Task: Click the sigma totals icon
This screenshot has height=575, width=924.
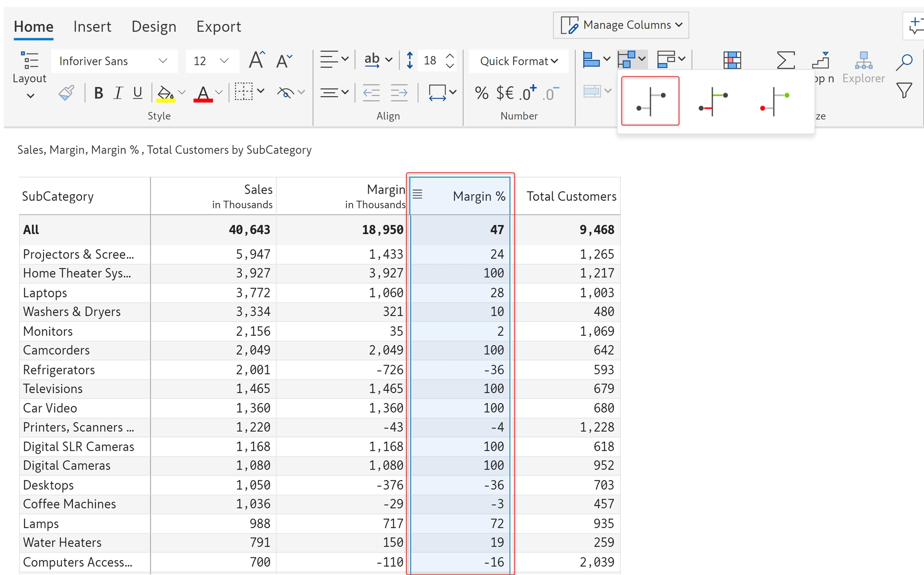Action: (785, 60)
